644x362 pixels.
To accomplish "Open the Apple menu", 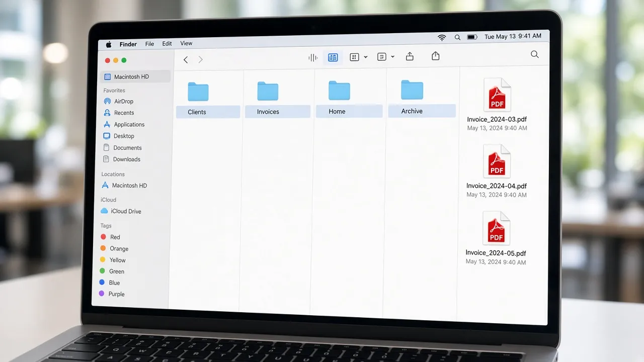I will 109,44.
